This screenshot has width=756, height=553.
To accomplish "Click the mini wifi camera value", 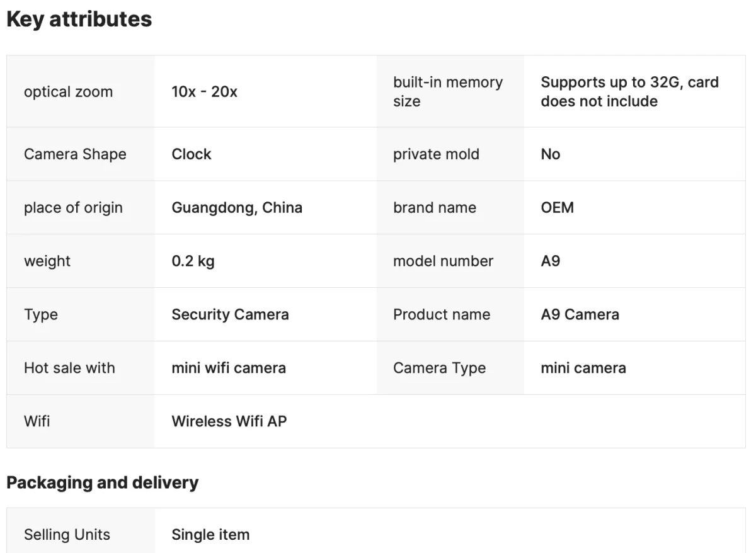I will click(229, 368).
